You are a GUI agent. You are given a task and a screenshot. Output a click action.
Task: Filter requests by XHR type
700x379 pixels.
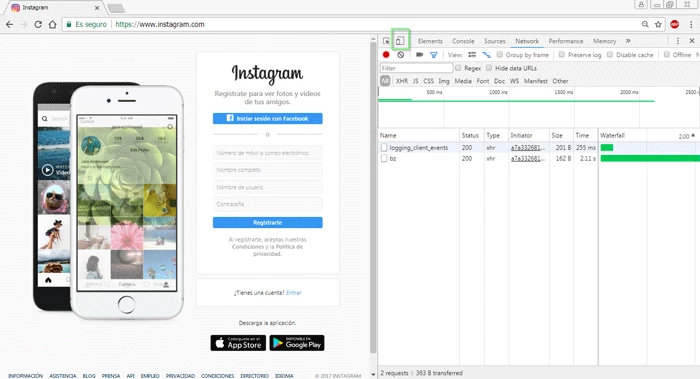point(402,81)
